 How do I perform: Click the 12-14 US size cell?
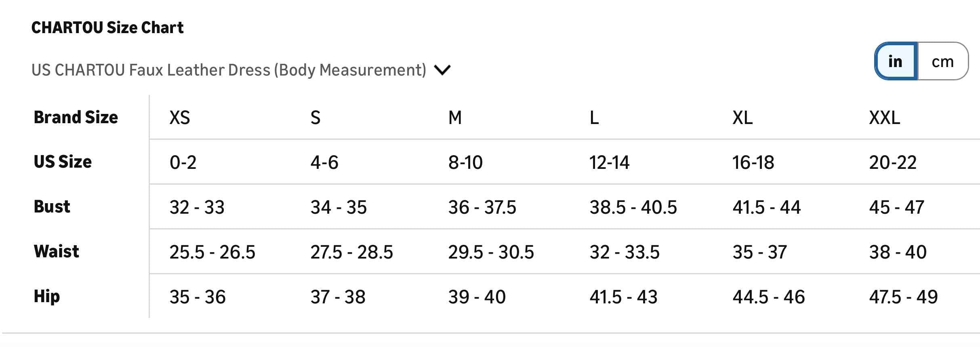(x=609, y=162)
